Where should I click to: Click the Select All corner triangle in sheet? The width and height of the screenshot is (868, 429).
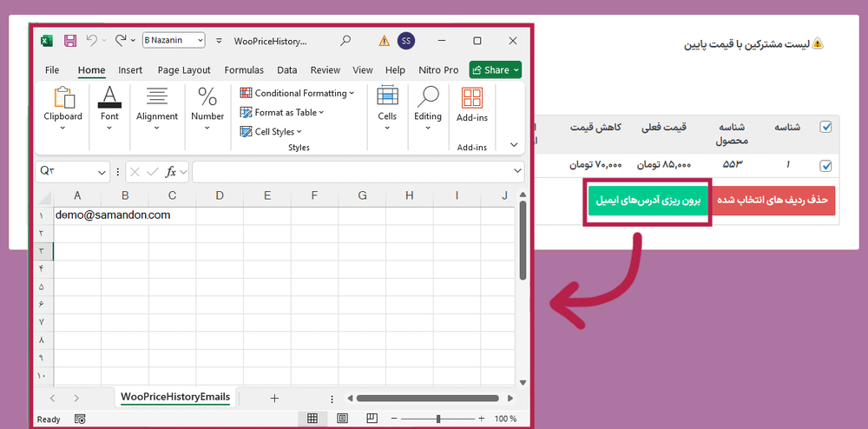(45, 198)
